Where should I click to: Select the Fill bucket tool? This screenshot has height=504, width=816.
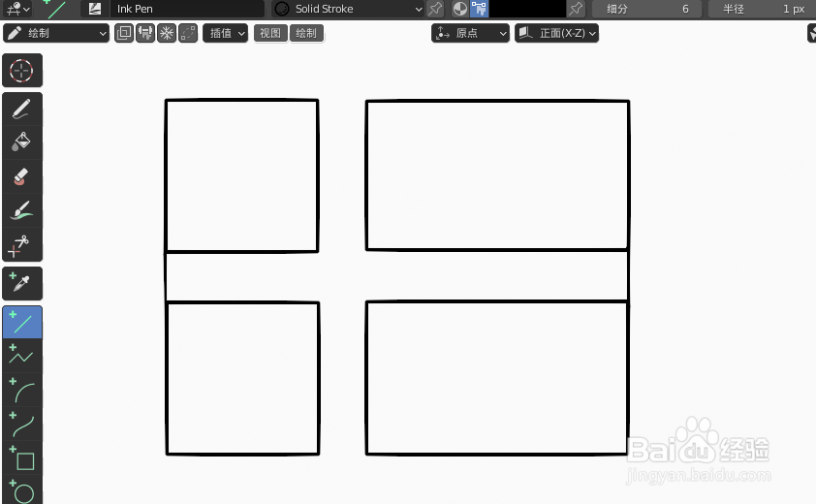tap(22, 142)
